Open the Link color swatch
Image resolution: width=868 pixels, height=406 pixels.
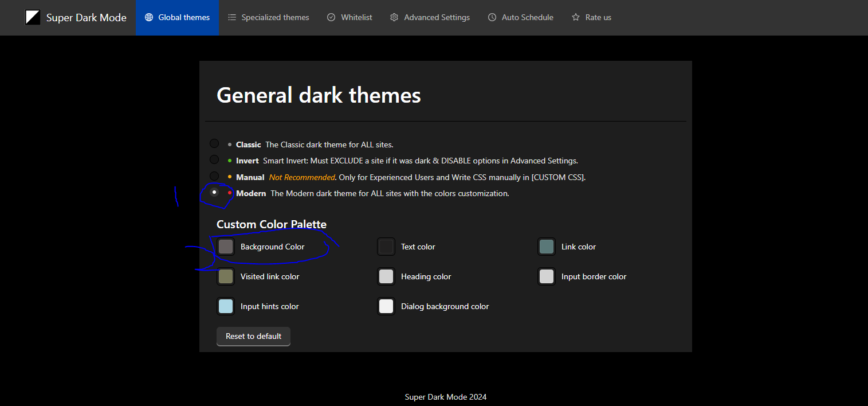coord(547,247)
